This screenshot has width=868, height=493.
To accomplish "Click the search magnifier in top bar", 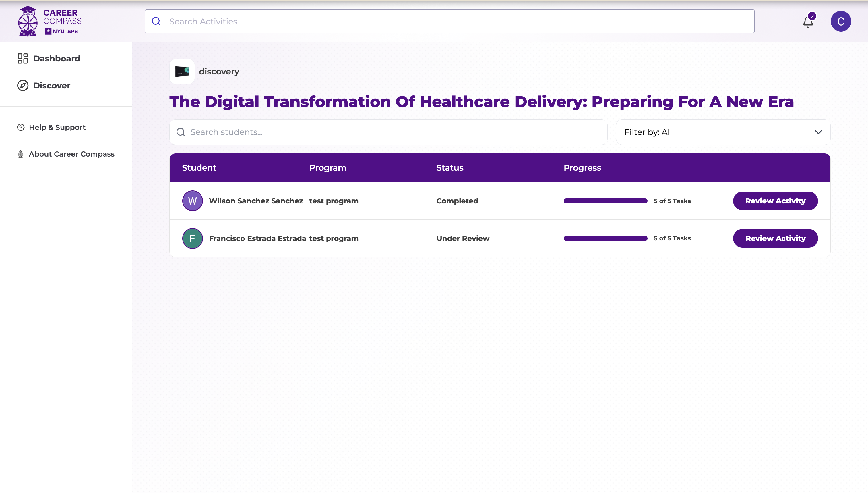I will [x=156, y=21].
